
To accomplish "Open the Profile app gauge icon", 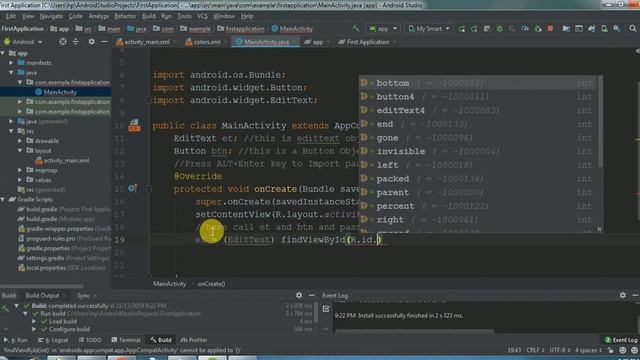I will 525,29.
